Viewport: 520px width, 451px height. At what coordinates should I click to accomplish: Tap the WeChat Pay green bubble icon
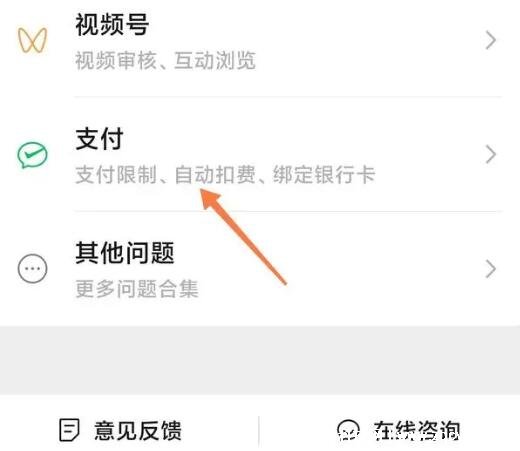point(32,155)
